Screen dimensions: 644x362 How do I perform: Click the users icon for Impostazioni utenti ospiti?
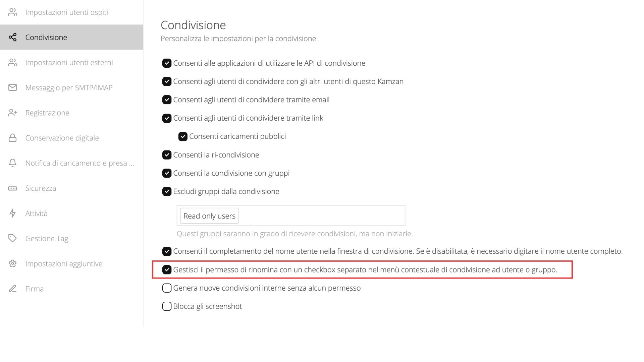point(12,12)
